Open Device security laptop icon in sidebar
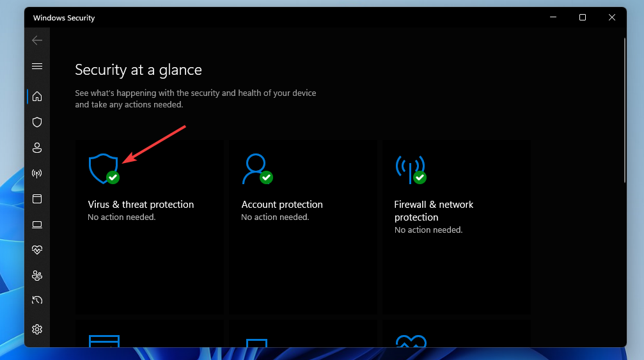This screenshot has height=360, width=644. pos(37,225)
